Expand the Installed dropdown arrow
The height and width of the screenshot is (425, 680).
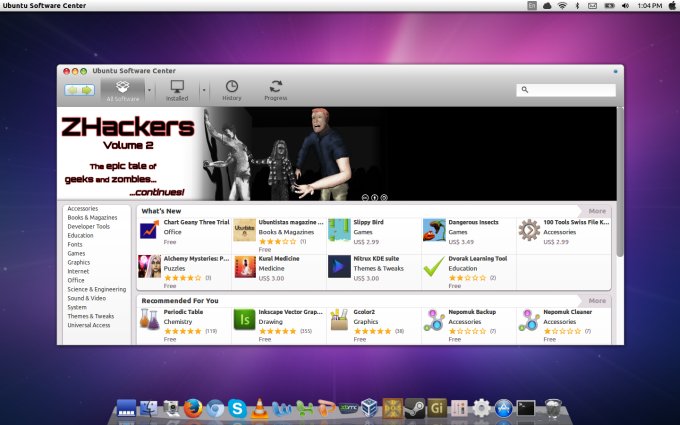click(x=204, y=90)
